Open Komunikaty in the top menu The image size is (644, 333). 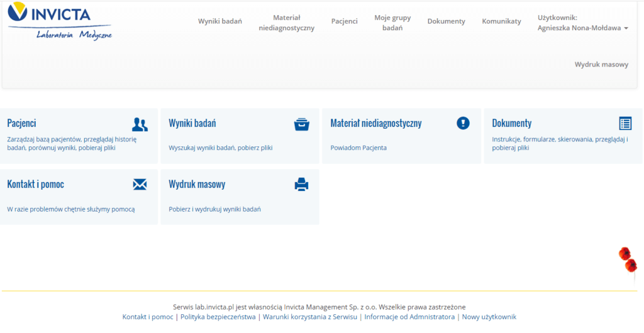click(501, 21)
